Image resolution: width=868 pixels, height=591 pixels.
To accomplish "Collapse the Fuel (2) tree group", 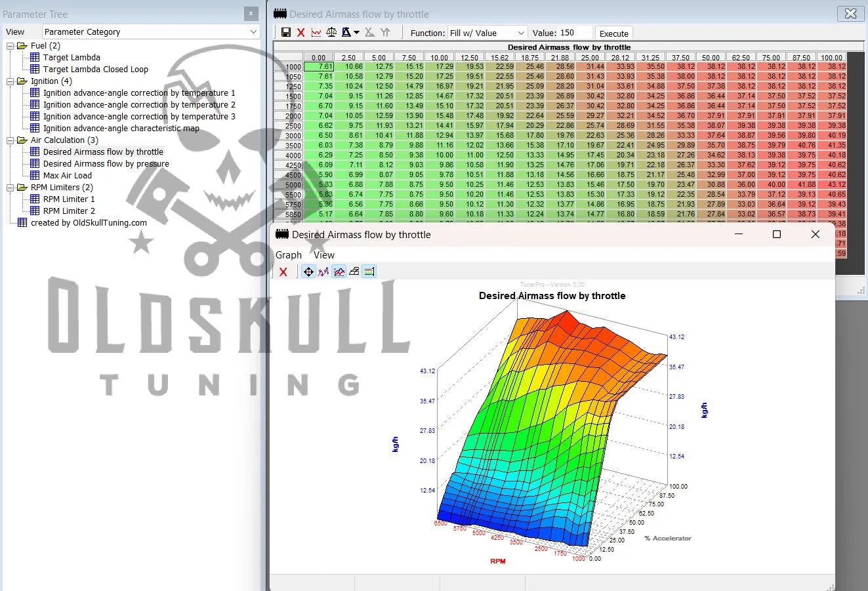I will click(10, 46).
